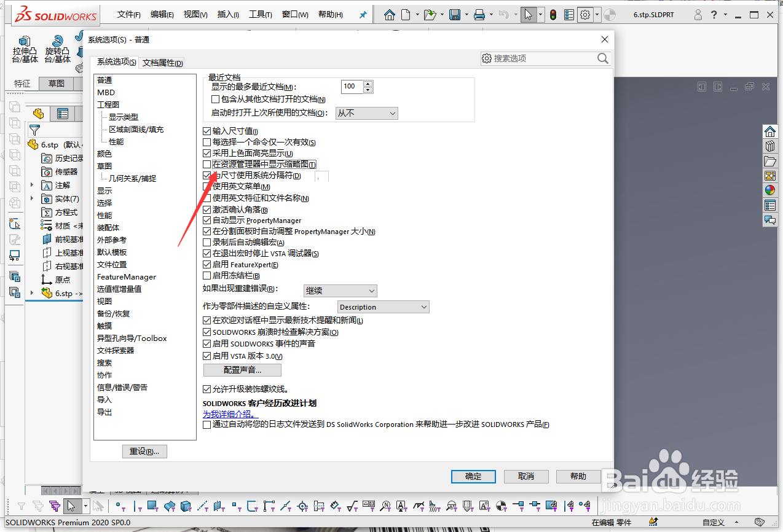Click the Rebuild traffic light icon
783x532 pixels.
click(553, 15)
